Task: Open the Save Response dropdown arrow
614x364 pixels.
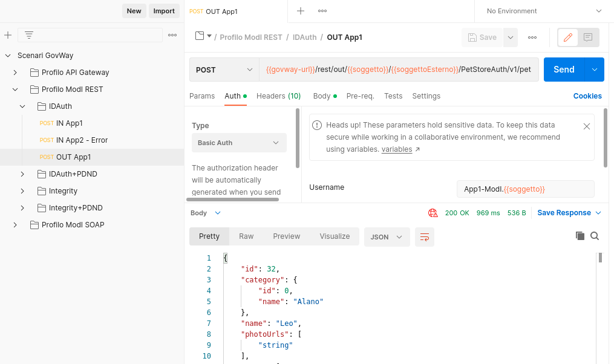Action: [x=598, y=213]
